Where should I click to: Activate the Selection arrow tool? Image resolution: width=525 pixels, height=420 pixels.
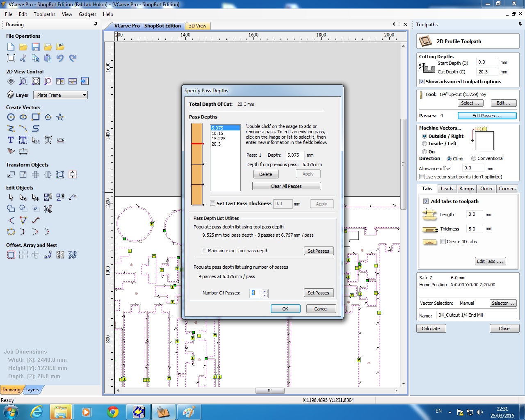pos(11,198)
